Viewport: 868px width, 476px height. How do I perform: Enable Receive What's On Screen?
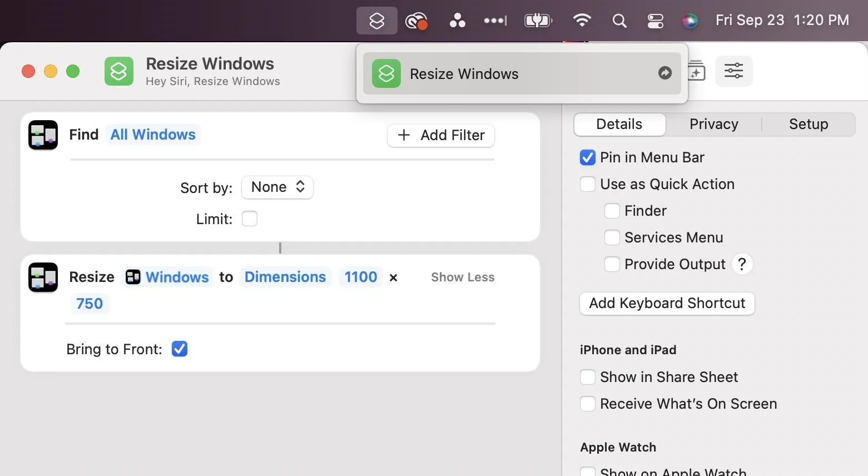[588, 404]
